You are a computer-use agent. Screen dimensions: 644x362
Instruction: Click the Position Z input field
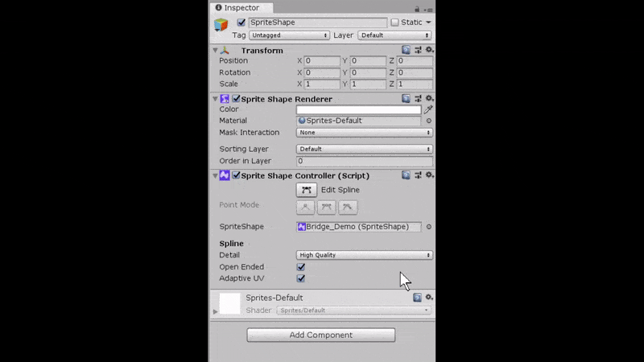click(415, 61)
